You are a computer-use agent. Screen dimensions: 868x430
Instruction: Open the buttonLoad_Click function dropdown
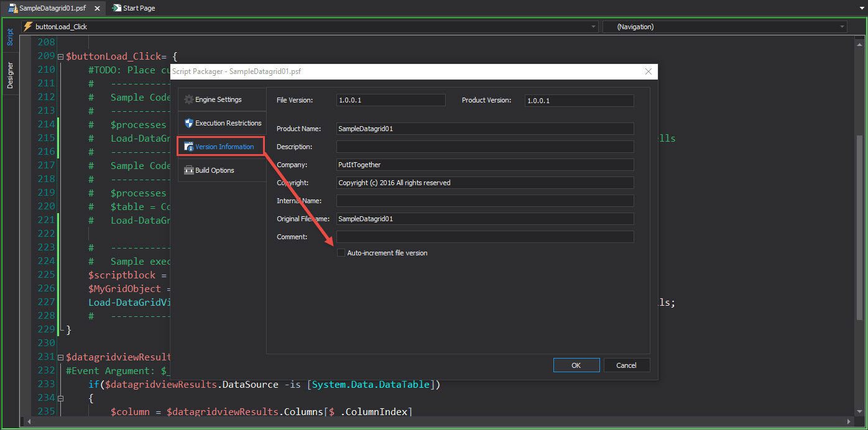click(x=310, y=27)
